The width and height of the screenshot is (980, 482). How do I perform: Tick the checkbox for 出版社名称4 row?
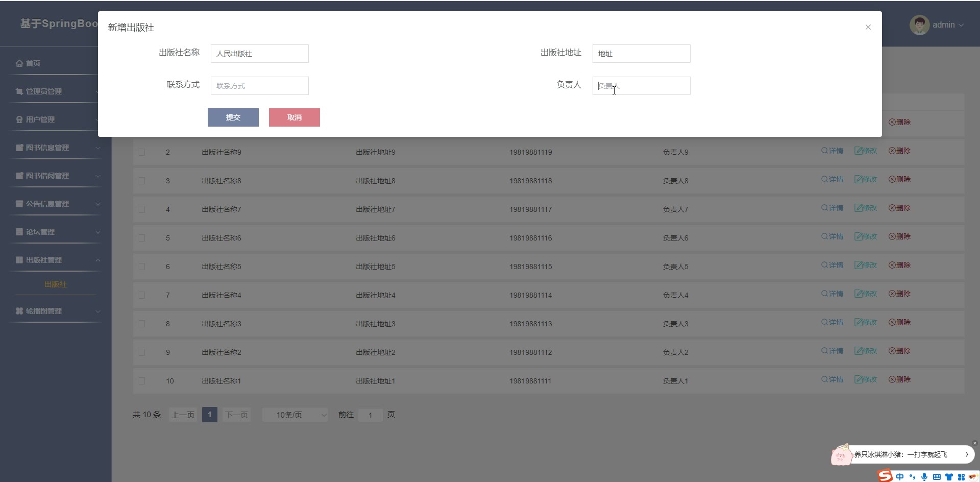click(141, 295)
